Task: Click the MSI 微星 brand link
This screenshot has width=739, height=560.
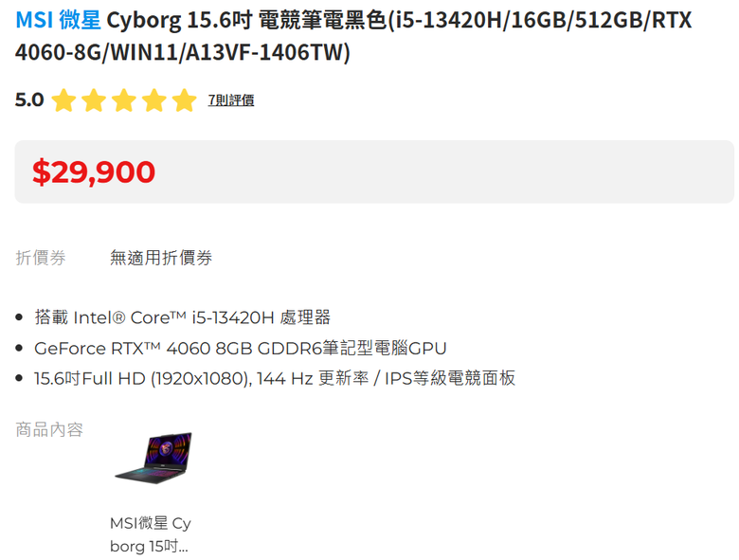Action: (58, 20)
